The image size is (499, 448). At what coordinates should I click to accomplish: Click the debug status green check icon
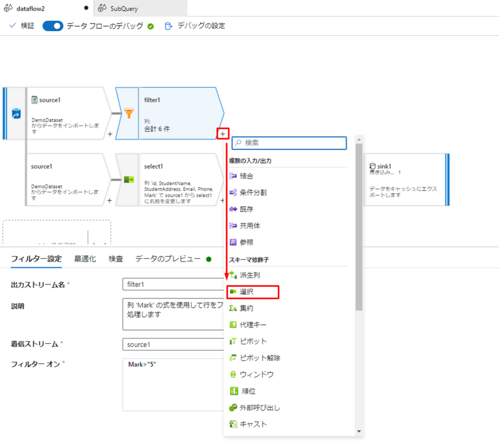151,26
